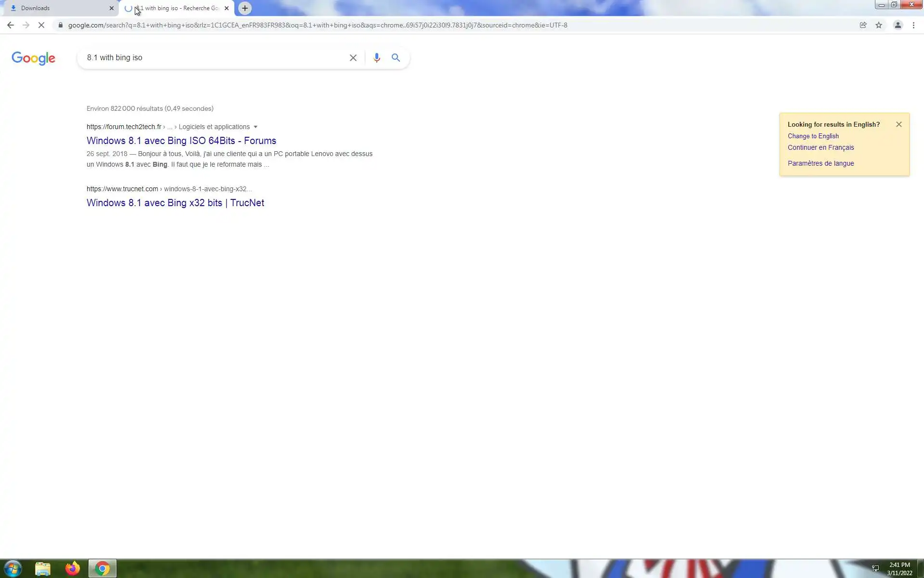Go back with the back arrow
Screen dimensions: 924x578
click(11, 25)
